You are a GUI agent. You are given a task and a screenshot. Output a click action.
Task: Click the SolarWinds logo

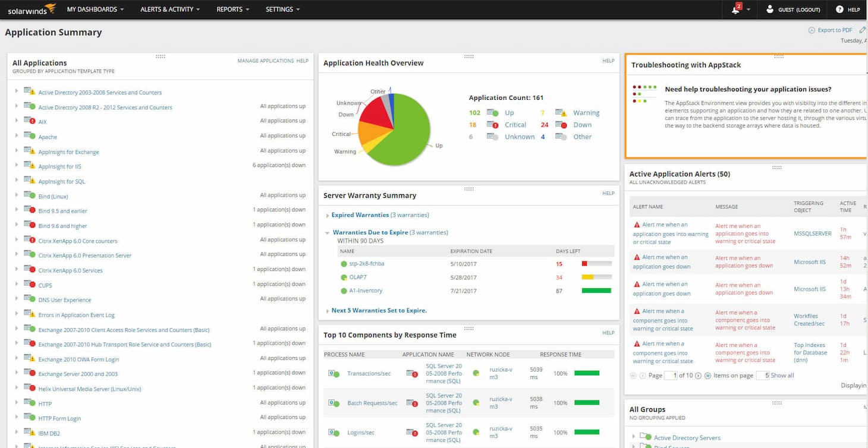(32, 10)
